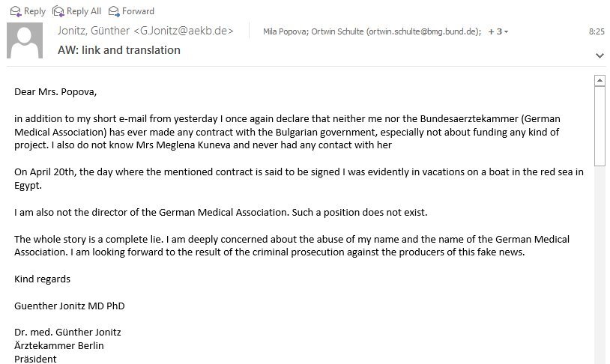This screenshot has height=364, width=610.
Task: Open the sender's avatar picture
Action: click(25, 40)
